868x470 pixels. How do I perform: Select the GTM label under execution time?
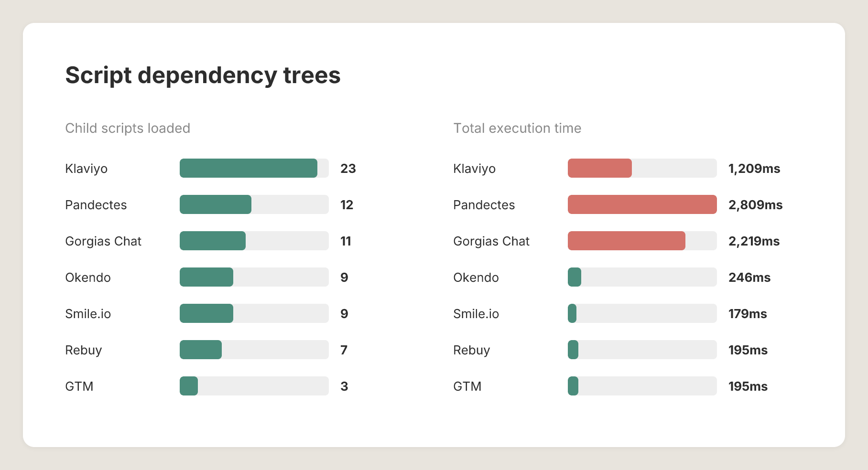[467, 386]
